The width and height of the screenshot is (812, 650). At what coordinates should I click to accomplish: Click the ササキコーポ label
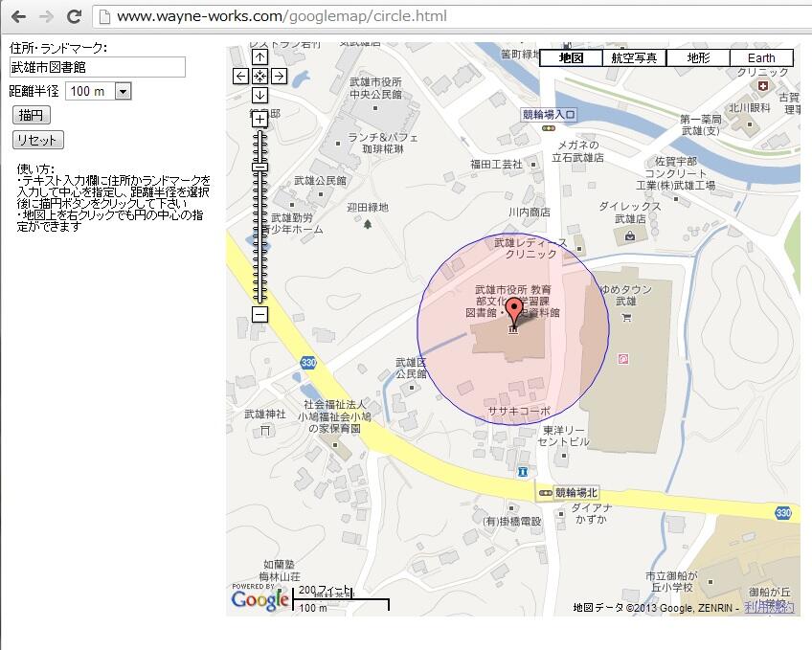(x=519, y=411)
